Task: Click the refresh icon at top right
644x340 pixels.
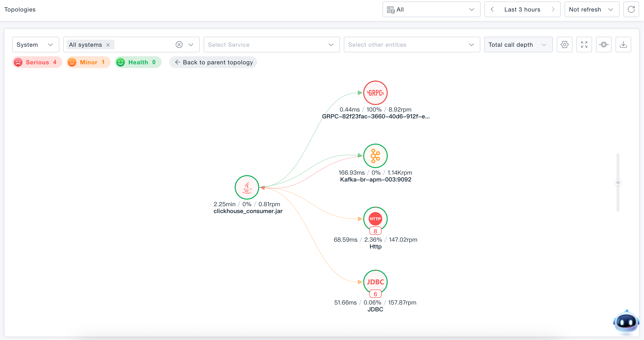Action: tap(631, 10)
